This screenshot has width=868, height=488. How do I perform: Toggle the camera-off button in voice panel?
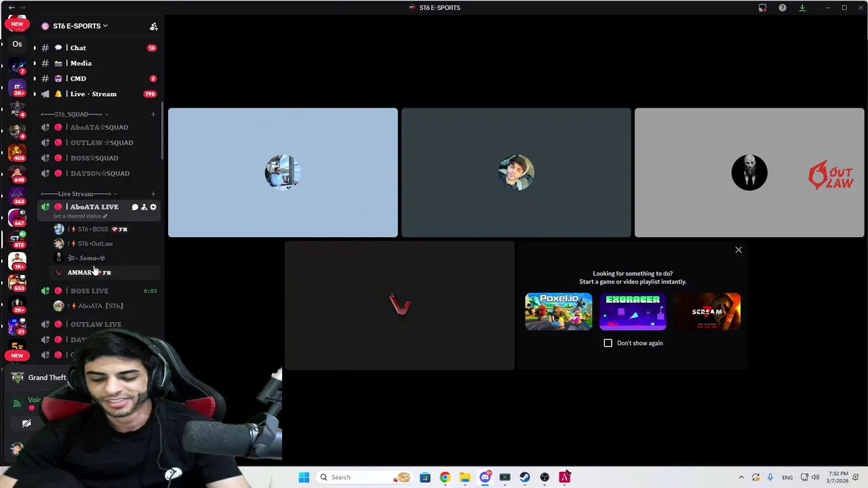26,424
